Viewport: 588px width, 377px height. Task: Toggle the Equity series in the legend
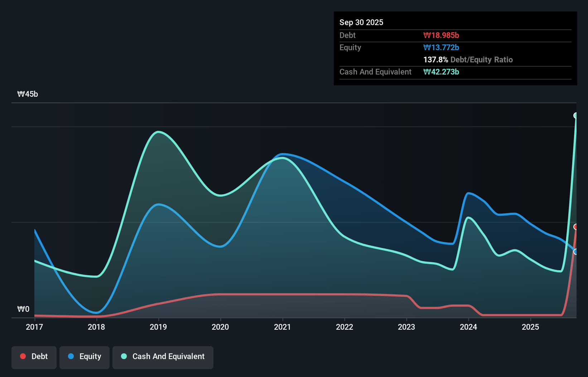pos(84,357)
